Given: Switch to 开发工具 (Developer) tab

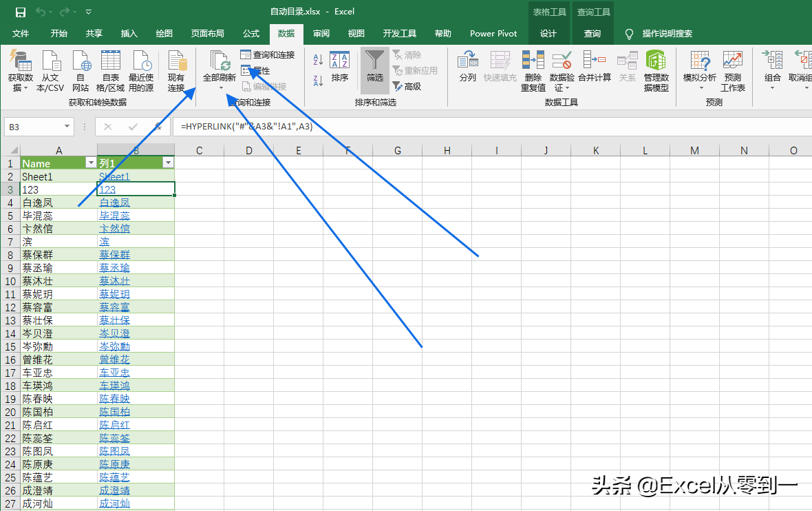Looking at the screenshot, I should pos(399,34).
